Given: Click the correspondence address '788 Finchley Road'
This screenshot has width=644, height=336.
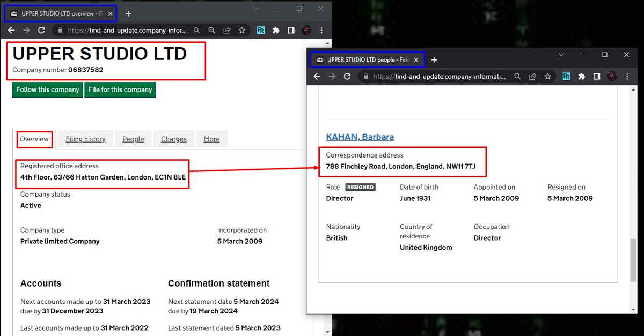Looking at the screenshot, I should tap(401, 167).
